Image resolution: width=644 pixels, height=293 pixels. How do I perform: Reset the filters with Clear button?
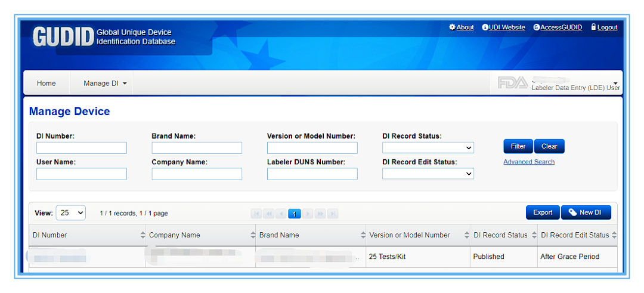[549, 146]
